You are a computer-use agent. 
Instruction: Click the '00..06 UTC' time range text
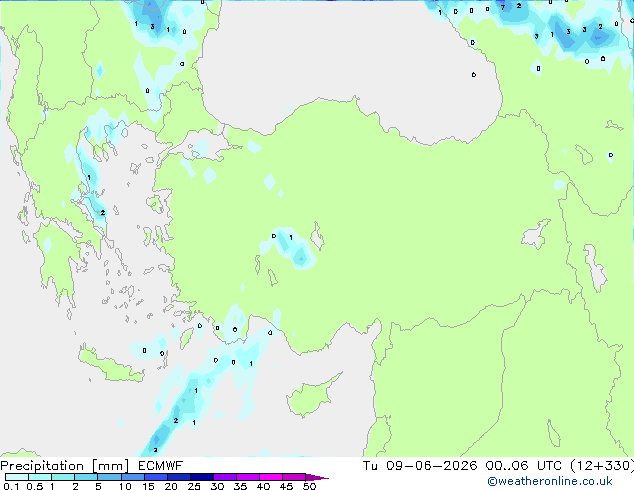524,466
